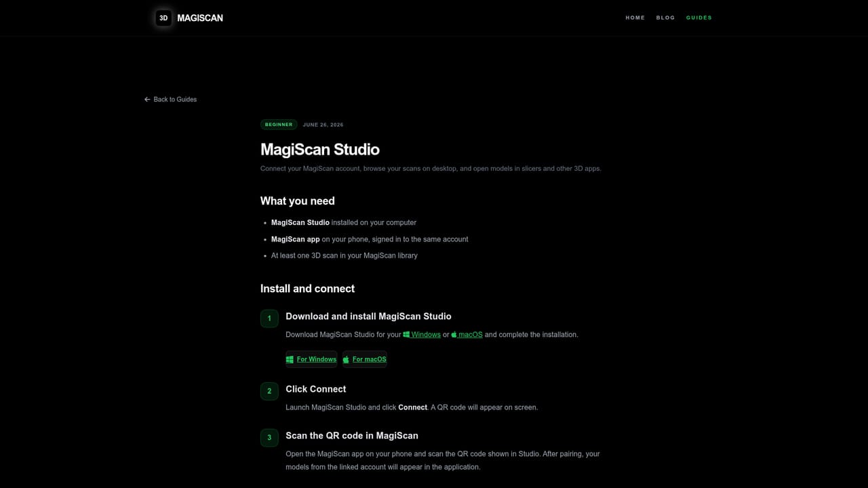The height and width of the screenshot is (488, 868).
Task: Click the Apple logo in For macOS button
Action: point(346,359)
